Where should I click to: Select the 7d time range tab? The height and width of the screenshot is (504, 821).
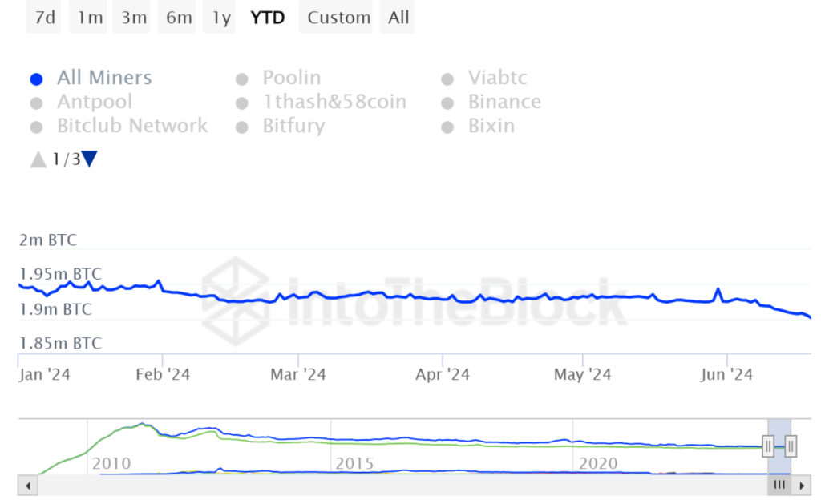point(45,18)
